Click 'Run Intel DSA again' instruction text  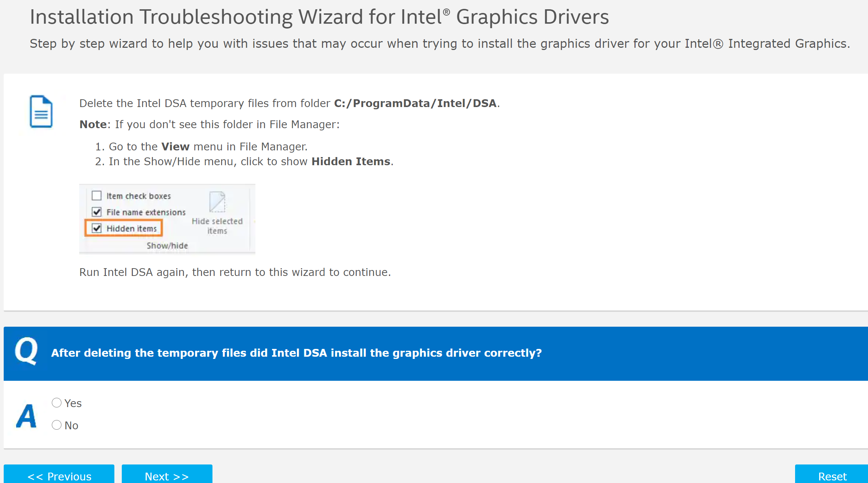coord(235,272)
